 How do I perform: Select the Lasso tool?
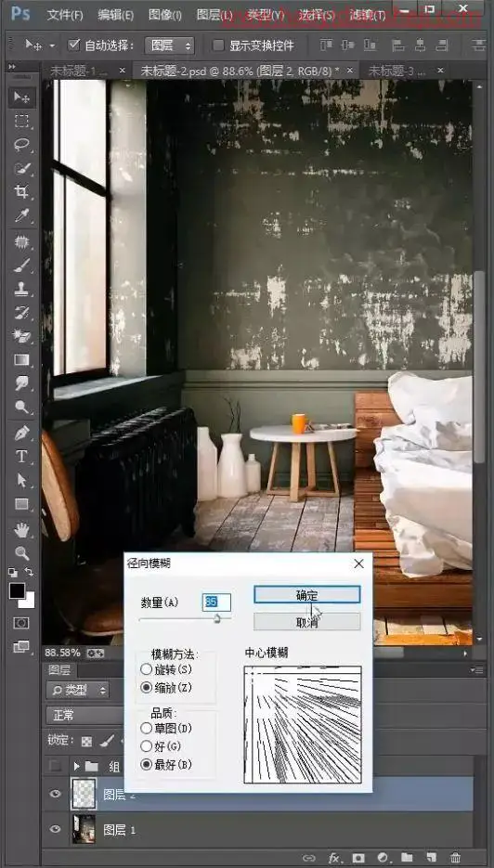(21, 145)
